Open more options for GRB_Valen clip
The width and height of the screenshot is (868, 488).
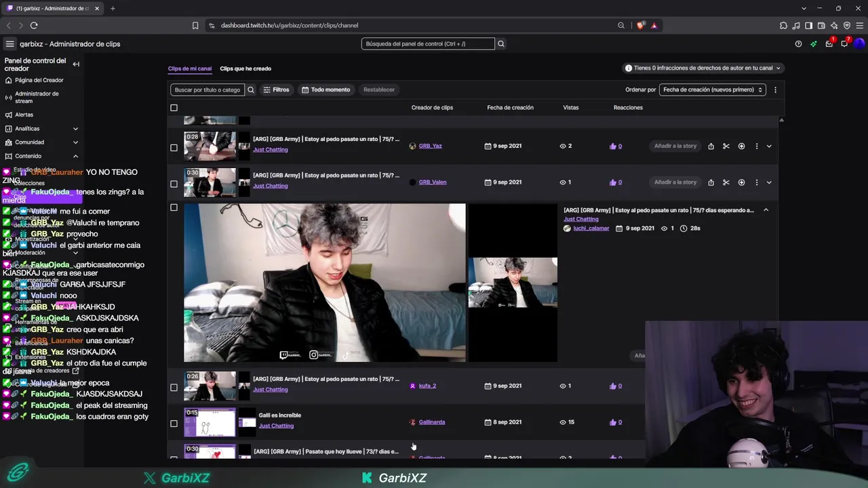757,182
